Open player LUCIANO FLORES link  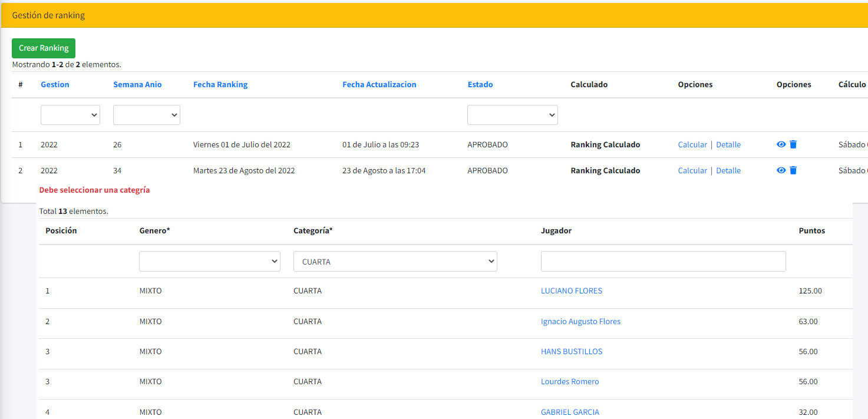pos(571,291)
